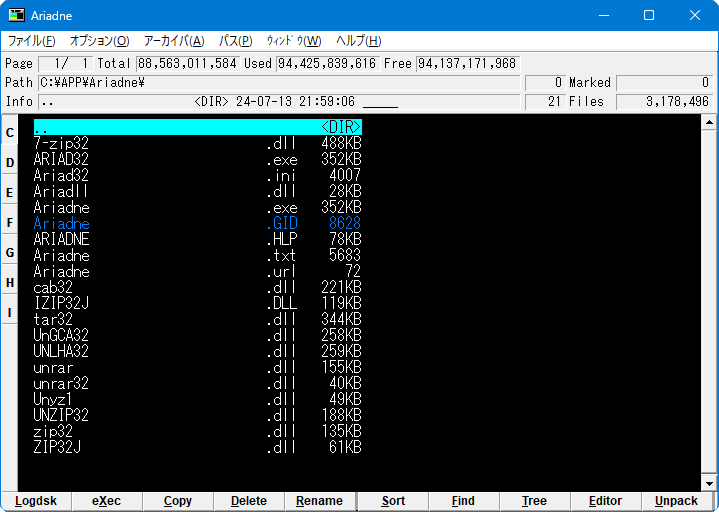
Task: Click the Free value 94,137,171,968
Action: click(467, 63)
